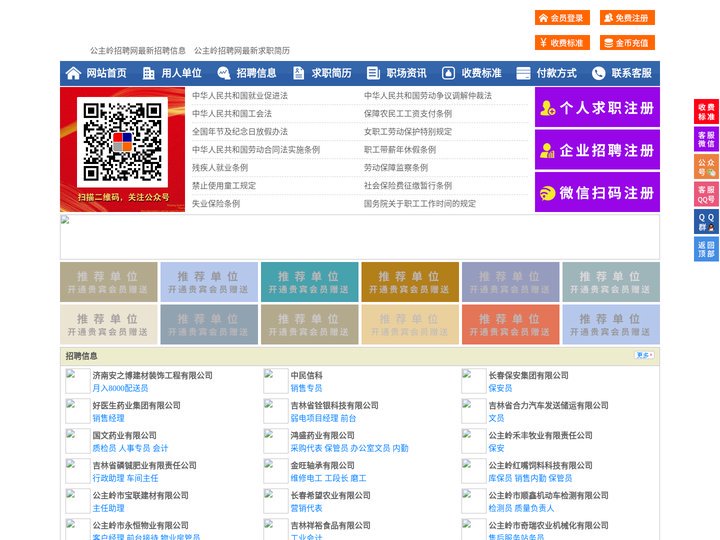
Task: Click the home icon next to 网站首页
Action: (x=73, y=73)
